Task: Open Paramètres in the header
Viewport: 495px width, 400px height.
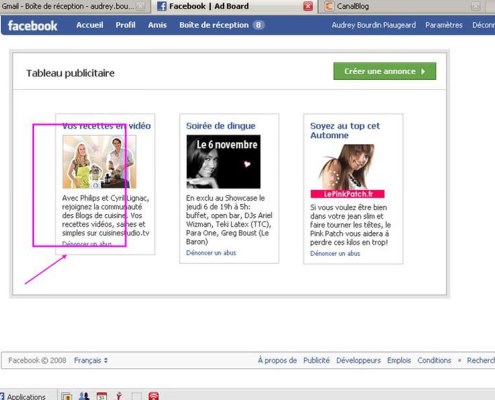Action: pos(444,25)
